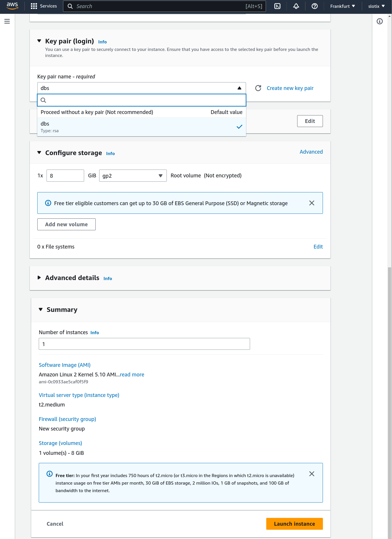
Task: Open Info link for Configure storage
Action: [110, 154]
